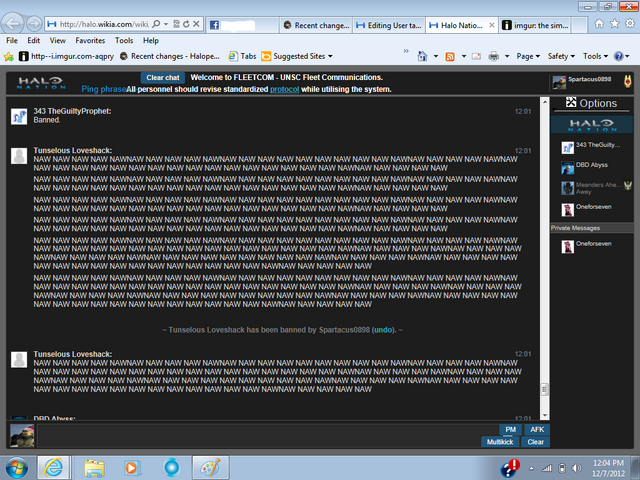Expand the Print options dropdown arrow
This screenshot has width=640, height=480.
(x=507, y=56)
